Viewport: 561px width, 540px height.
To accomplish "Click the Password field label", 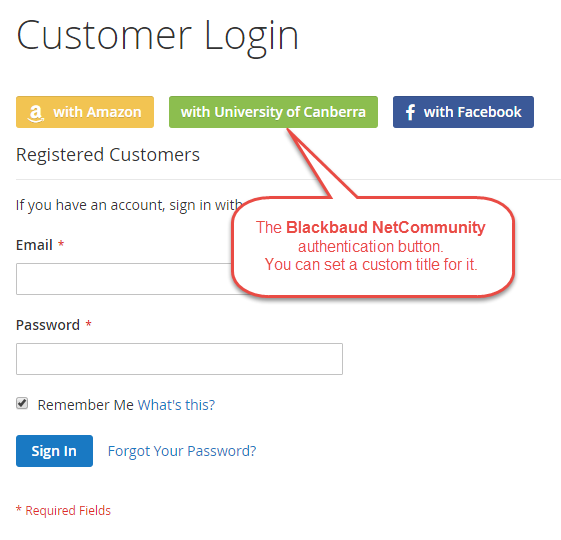I will coord(48,325).
